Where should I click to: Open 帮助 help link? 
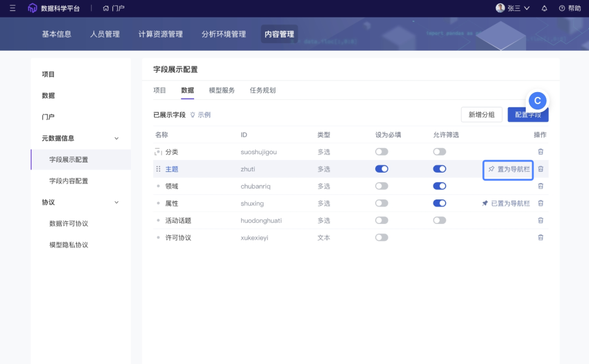[x=570, y=8]
